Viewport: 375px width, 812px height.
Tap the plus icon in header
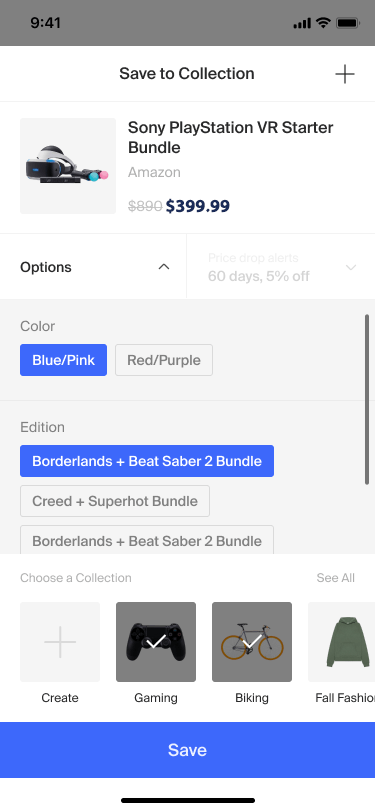[344, 74]
